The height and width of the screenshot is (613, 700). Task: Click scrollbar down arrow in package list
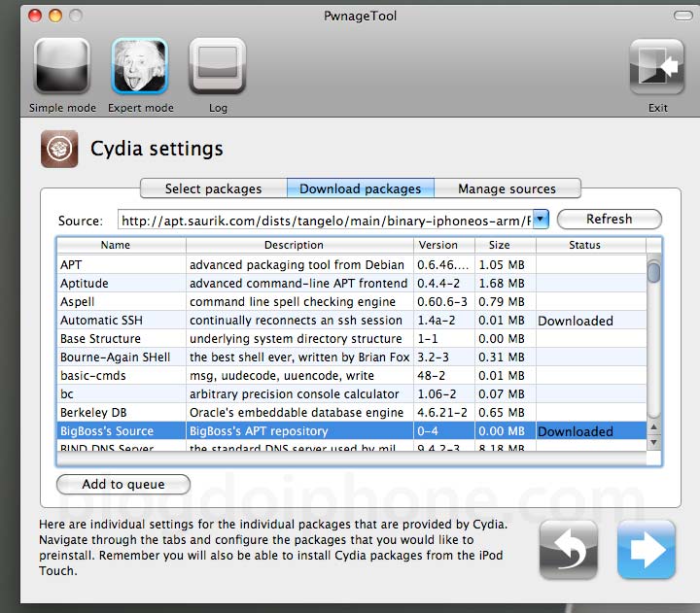click(653, 442)
